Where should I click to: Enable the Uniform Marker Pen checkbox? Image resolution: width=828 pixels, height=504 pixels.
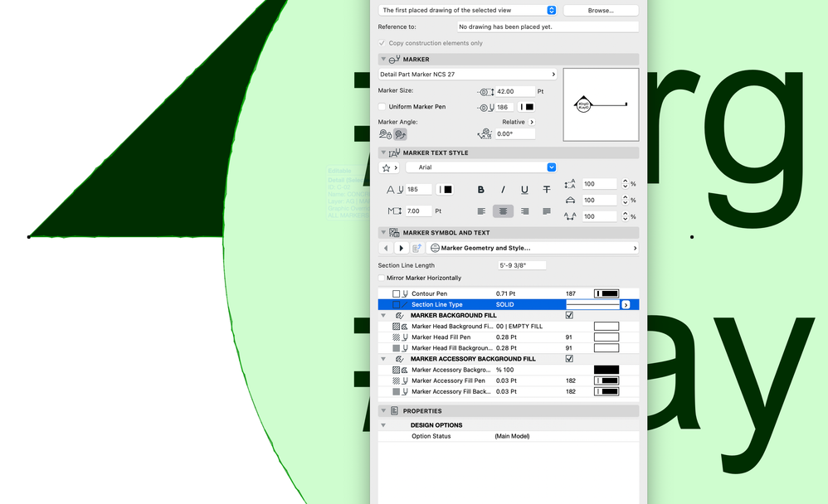tap(382, 106)
